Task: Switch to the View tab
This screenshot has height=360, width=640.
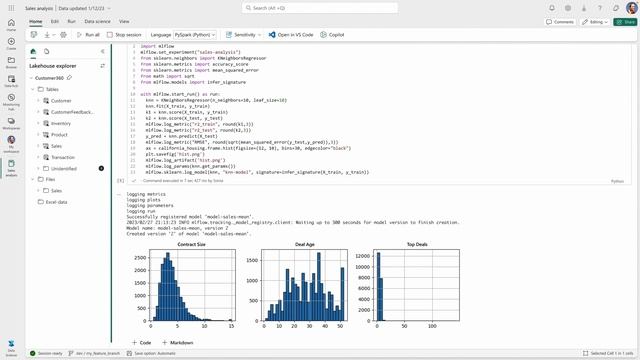Action: (x=124, y=21)
